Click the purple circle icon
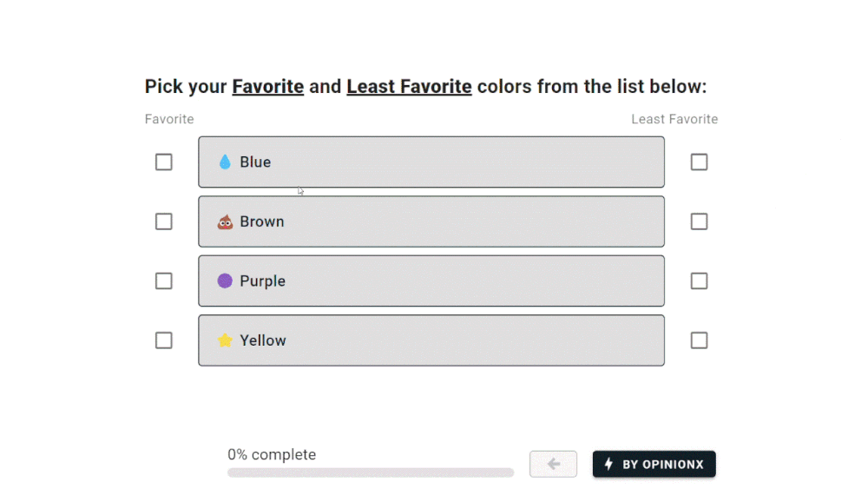The height and width of the screenshot is (489, 868). 225,281
